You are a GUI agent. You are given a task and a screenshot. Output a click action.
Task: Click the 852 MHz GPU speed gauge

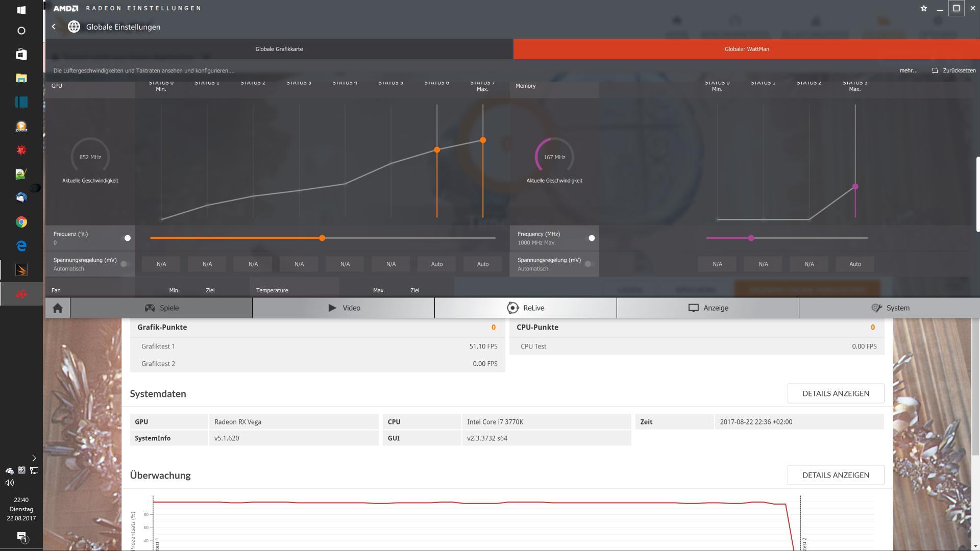[x=90, y=157]
